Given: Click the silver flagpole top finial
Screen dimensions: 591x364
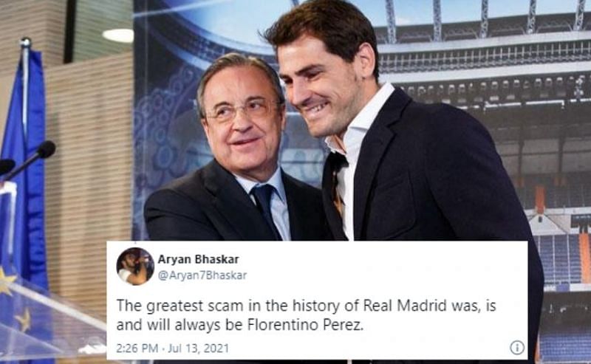Looking at the screenshot, I should pyautogui.click(x=26, y=42).
